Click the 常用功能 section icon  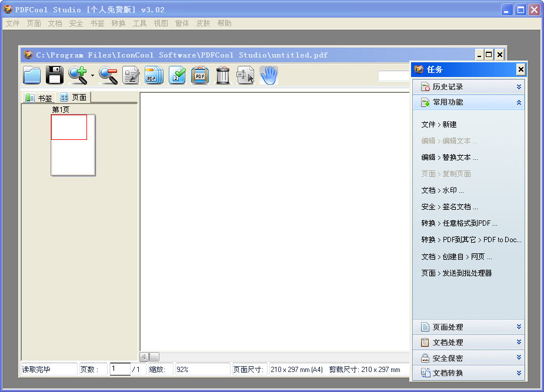[425, 102]
